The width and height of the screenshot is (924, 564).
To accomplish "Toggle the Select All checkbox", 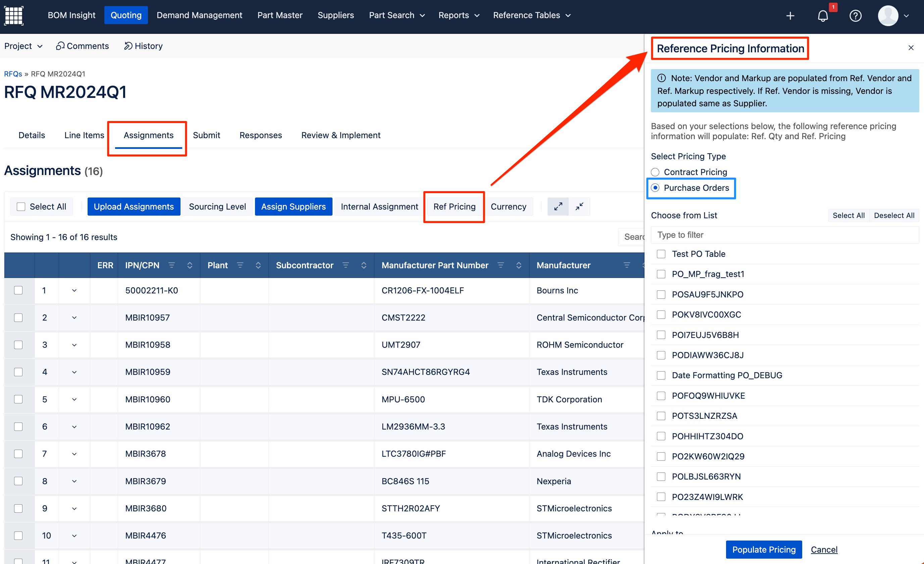I will pyautogui.click(x=21, y=207).
